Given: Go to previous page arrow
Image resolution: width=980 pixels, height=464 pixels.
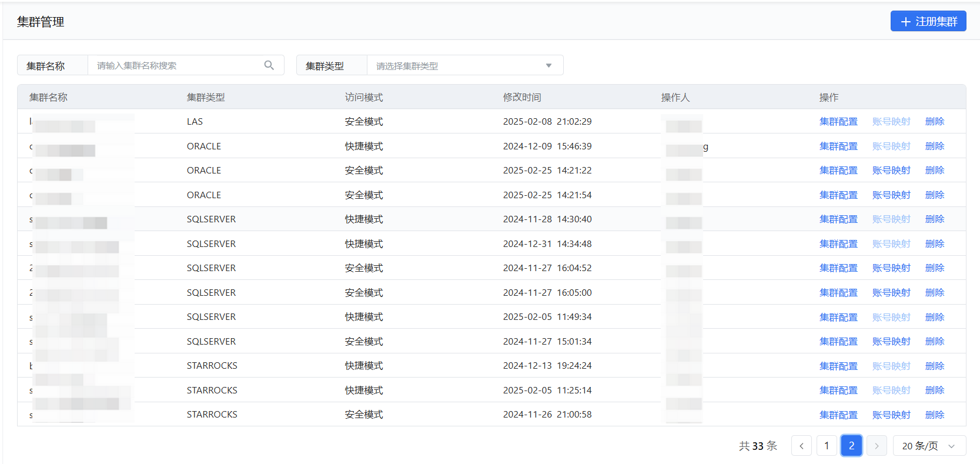Looking at the screenshot, I should click(801, 446).
